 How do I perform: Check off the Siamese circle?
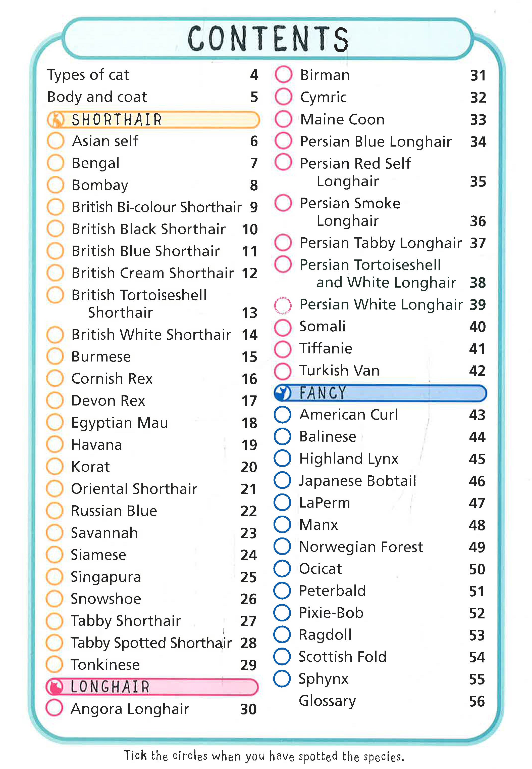tap(54, 555)
